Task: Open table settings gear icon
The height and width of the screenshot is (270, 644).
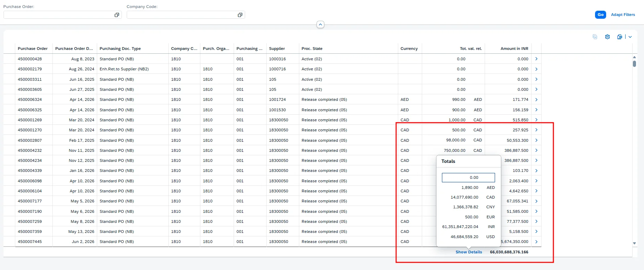Action: coord(607,37)
